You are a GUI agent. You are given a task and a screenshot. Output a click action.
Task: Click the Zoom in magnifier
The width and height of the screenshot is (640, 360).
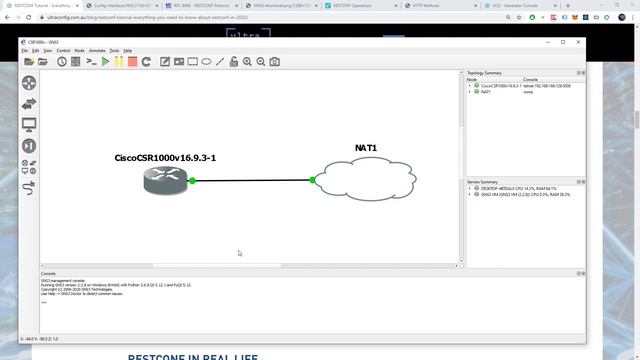pos(247,62)
